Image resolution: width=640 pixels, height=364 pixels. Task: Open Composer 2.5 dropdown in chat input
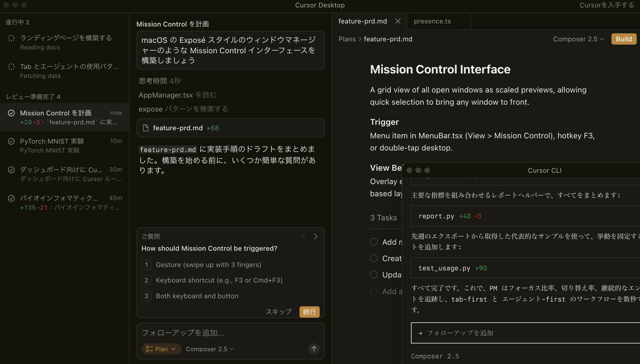(210, 349)
